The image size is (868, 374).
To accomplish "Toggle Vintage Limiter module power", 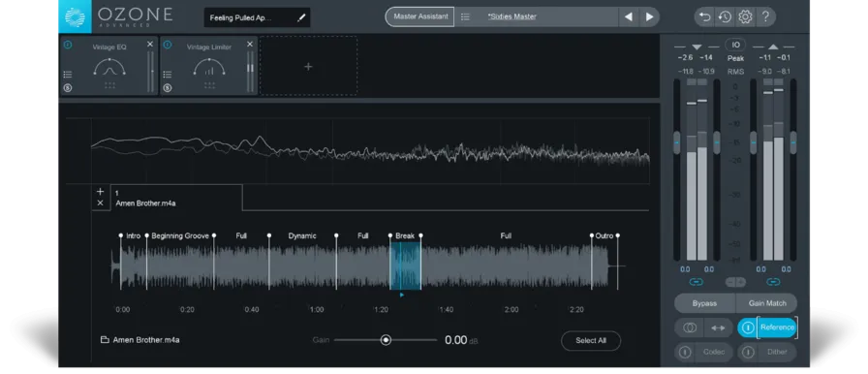I will (168, 45).
